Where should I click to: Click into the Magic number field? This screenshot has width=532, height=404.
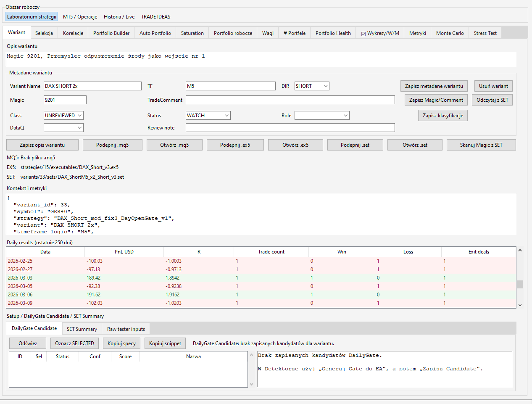(65, 100)
